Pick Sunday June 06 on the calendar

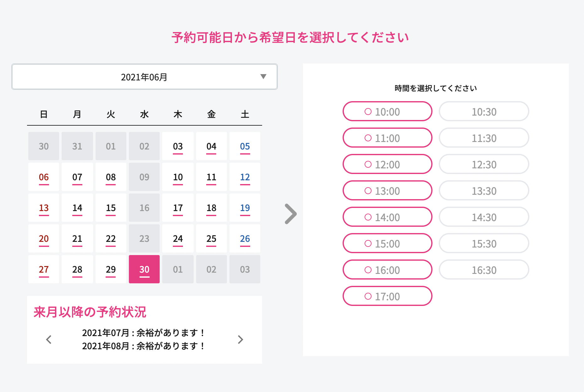[x=44, y=177]
